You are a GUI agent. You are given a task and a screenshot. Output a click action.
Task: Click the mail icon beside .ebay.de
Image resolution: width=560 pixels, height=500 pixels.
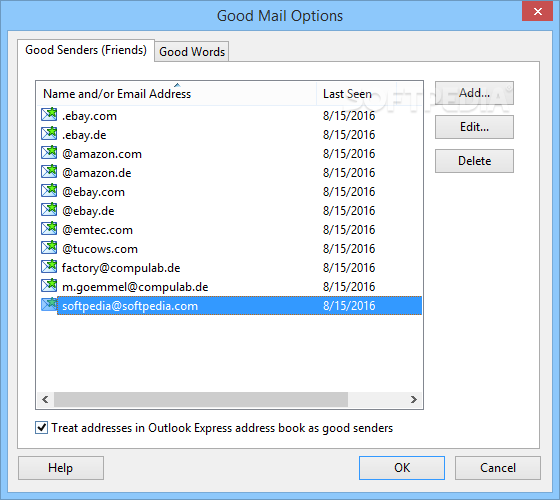click(x=49, y=133)
